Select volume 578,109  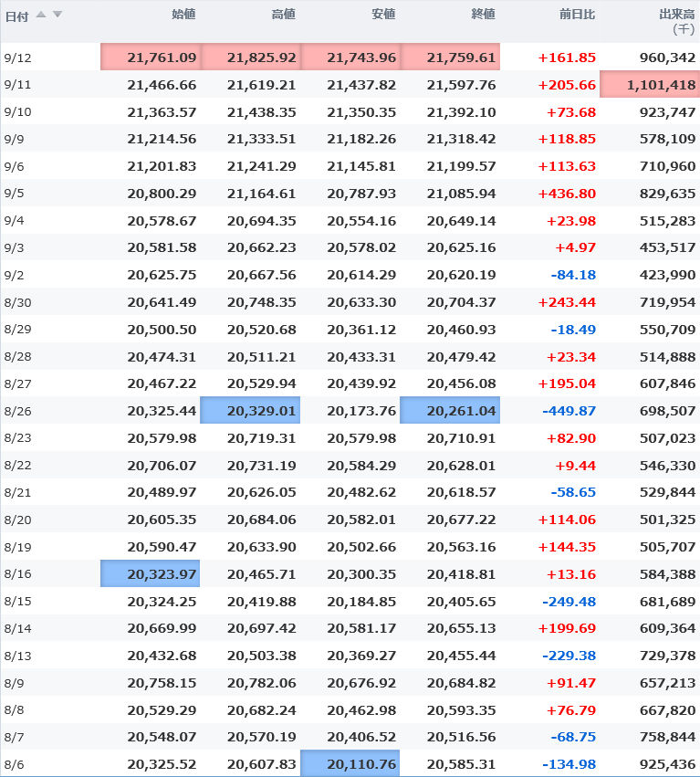(x=667, y=139)
